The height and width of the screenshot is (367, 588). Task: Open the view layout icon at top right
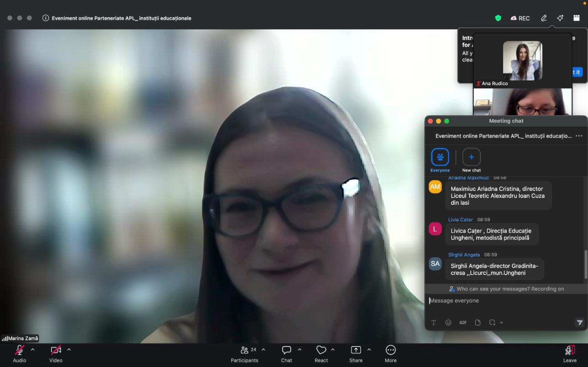(577, 18)
